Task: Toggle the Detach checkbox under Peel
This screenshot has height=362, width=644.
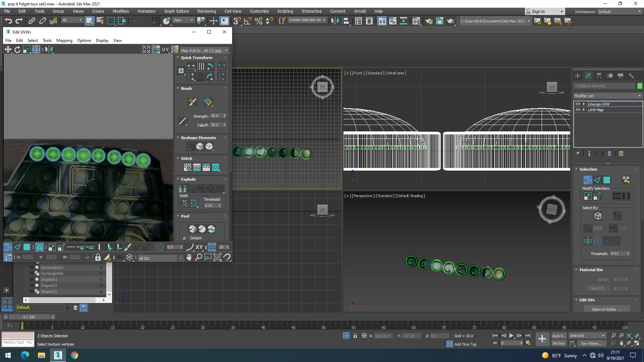Action: click(184, 238)
